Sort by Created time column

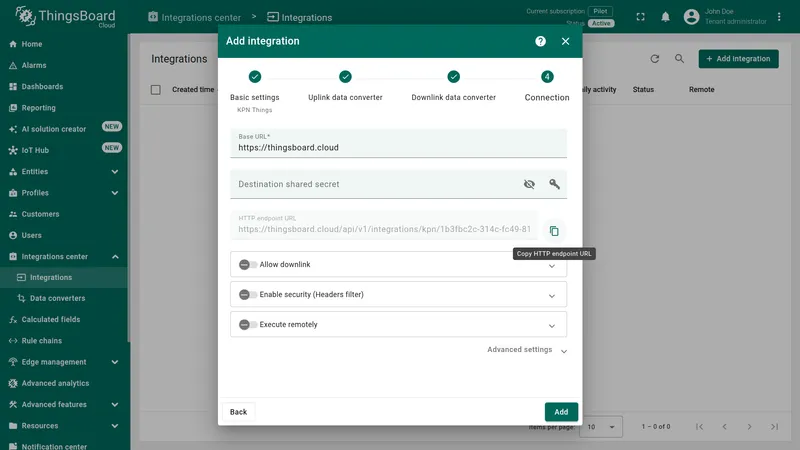(193, 90)
